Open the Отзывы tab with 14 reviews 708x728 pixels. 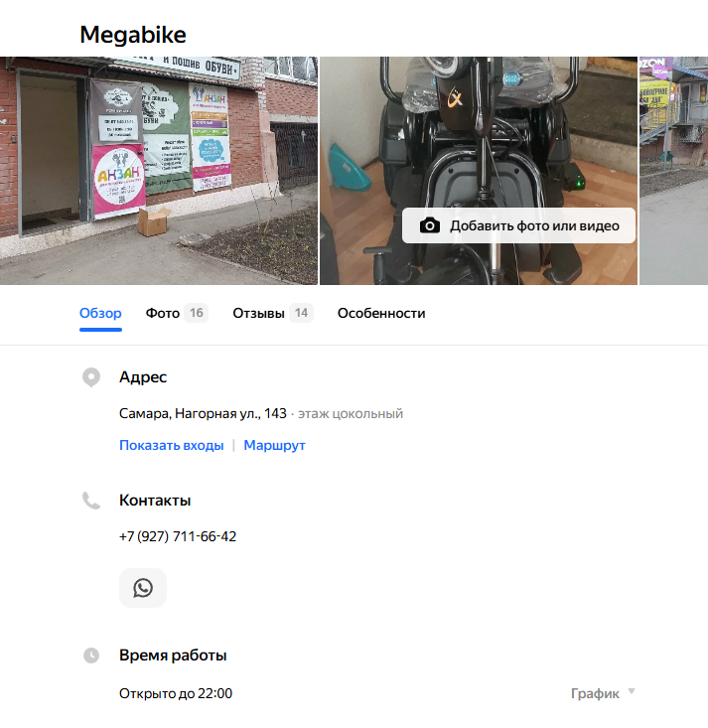pos(273,314)
